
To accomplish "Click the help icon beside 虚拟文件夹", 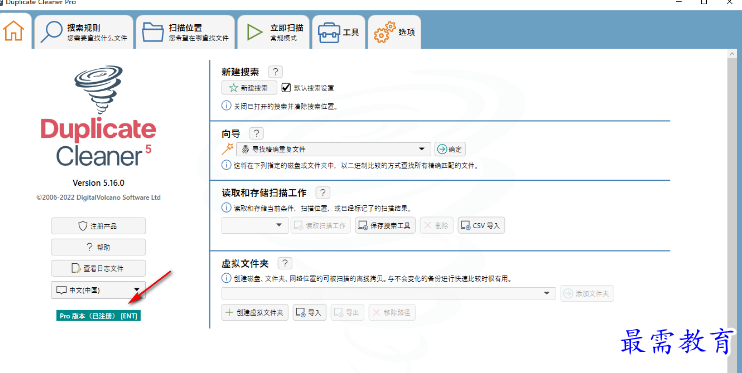I will pyautogui.click(x=285, y=263).
